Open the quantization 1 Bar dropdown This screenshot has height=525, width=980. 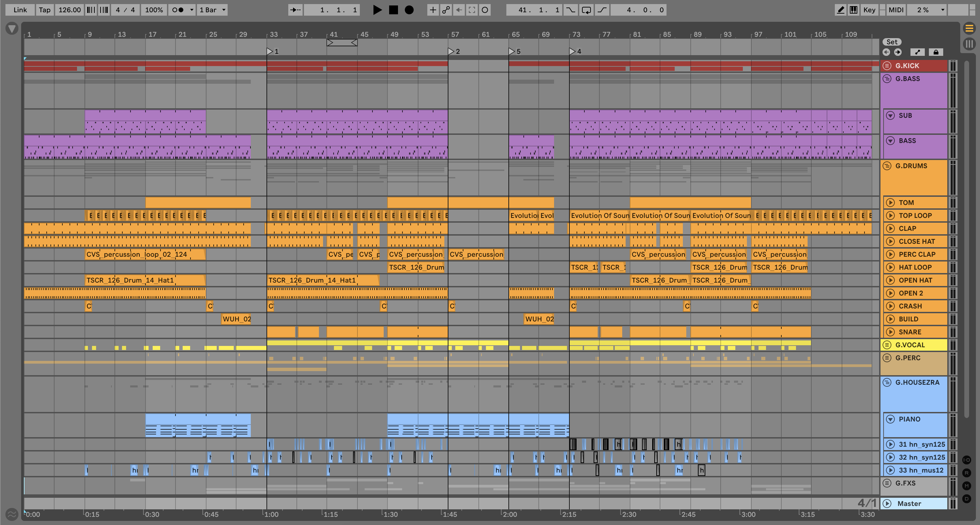[x=212, y=10]
